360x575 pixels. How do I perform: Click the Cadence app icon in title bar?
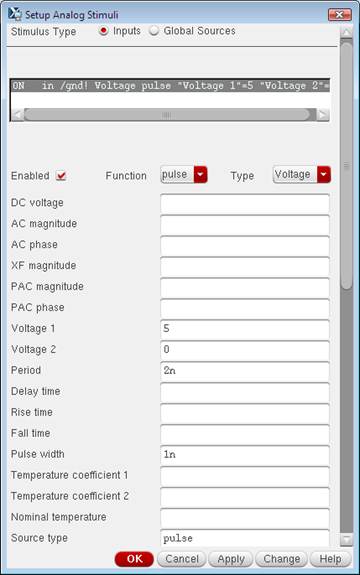15,14
